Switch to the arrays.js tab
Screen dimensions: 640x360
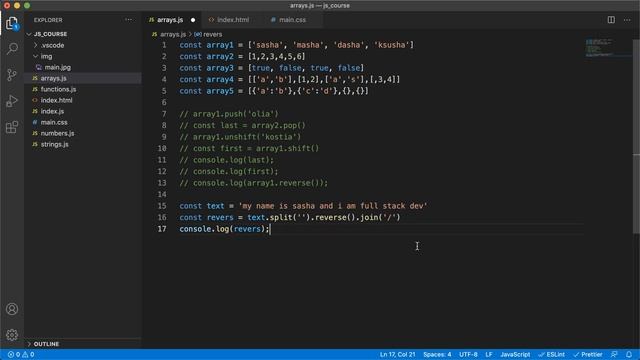pos(170,20)
